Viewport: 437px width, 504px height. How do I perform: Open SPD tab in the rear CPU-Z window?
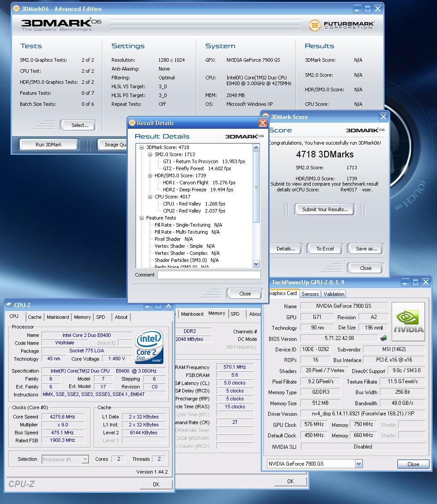(235, 314)
